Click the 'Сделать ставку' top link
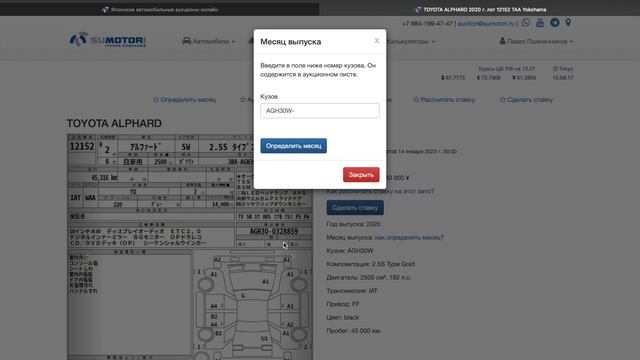Screen dimensions: 640x360 [x=526, y=100]
